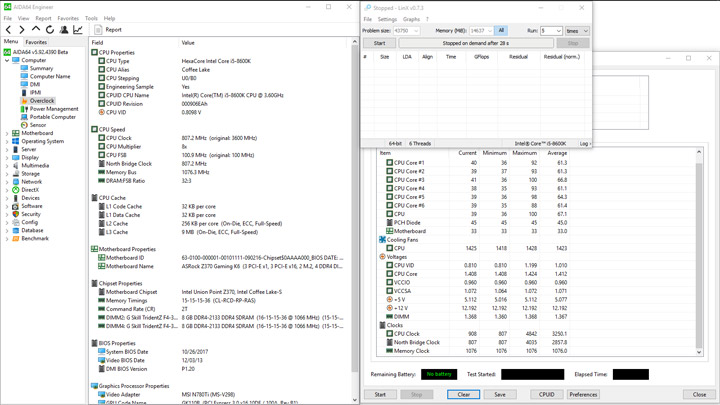720x405 pixels.
Task: Click the Up arrow icon in AIDA64 toolbar
Action: click(x=37, y=30)
